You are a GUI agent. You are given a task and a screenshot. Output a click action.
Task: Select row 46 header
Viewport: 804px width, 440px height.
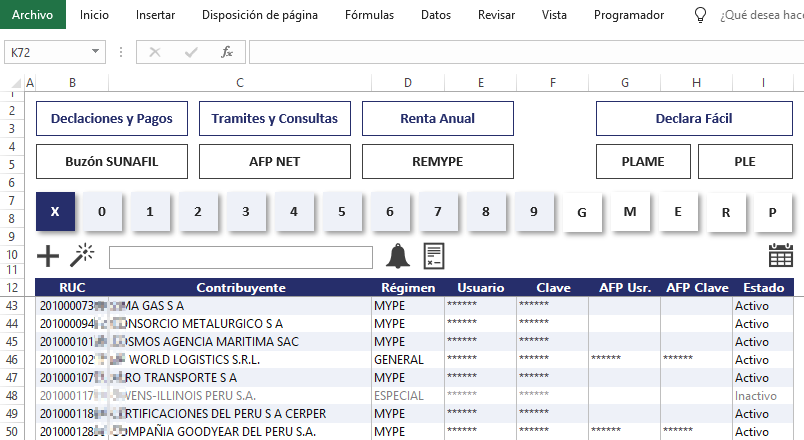[12, 359]
